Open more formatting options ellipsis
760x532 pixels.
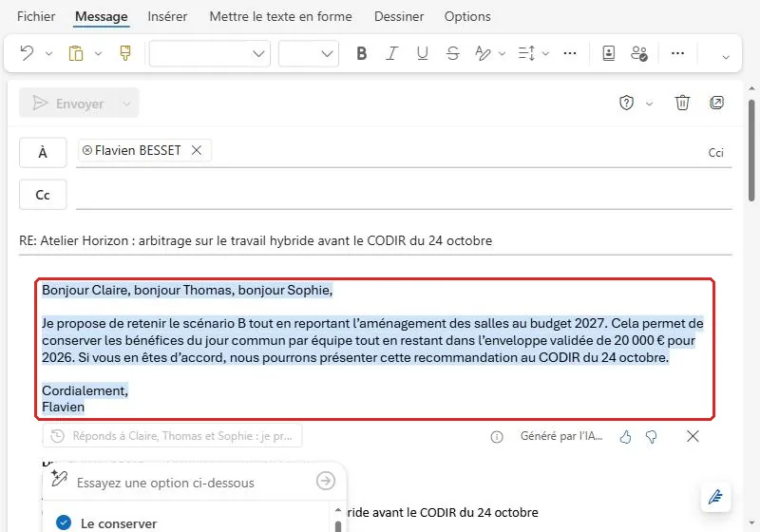pyautogui.click(x=570, y=53)
